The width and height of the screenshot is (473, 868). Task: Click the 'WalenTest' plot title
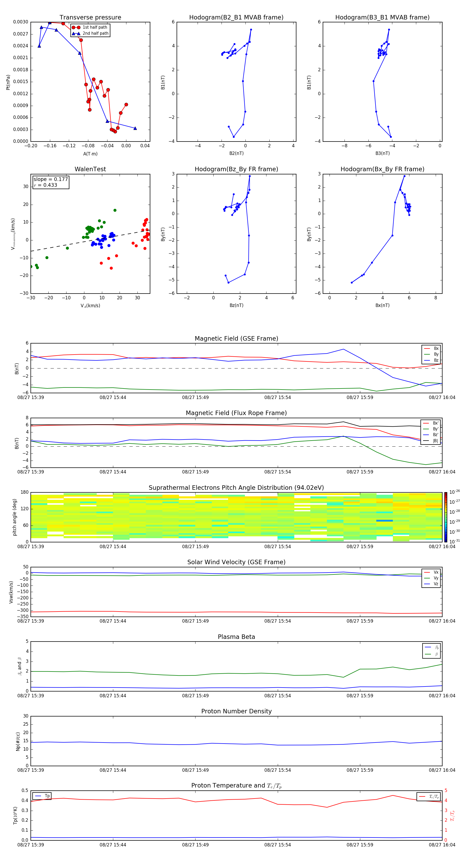pyautogui.click(x=90, y=169)
